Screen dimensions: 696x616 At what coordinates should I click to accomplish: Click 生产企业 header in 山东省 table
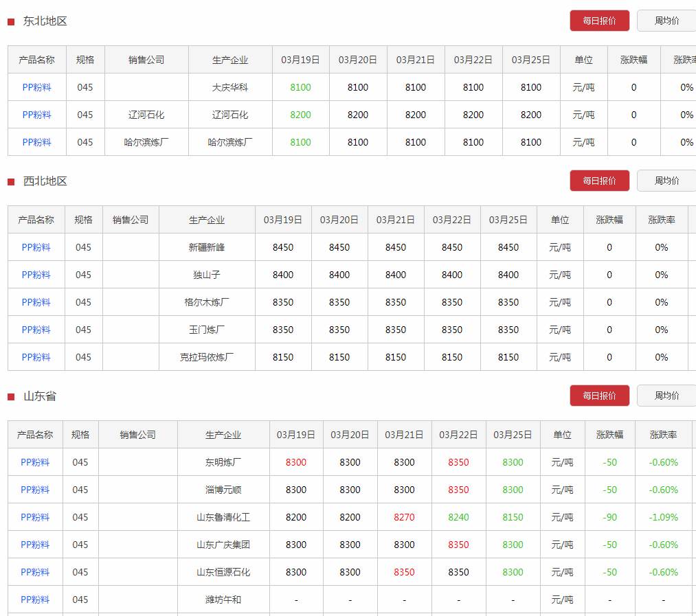223,435
